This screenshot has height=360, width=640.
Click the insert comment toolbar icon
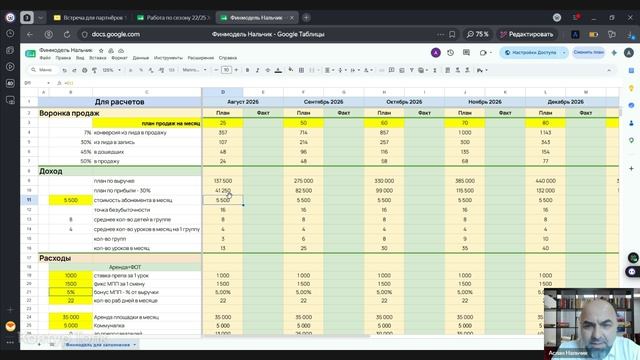click(x=391, y=70)
